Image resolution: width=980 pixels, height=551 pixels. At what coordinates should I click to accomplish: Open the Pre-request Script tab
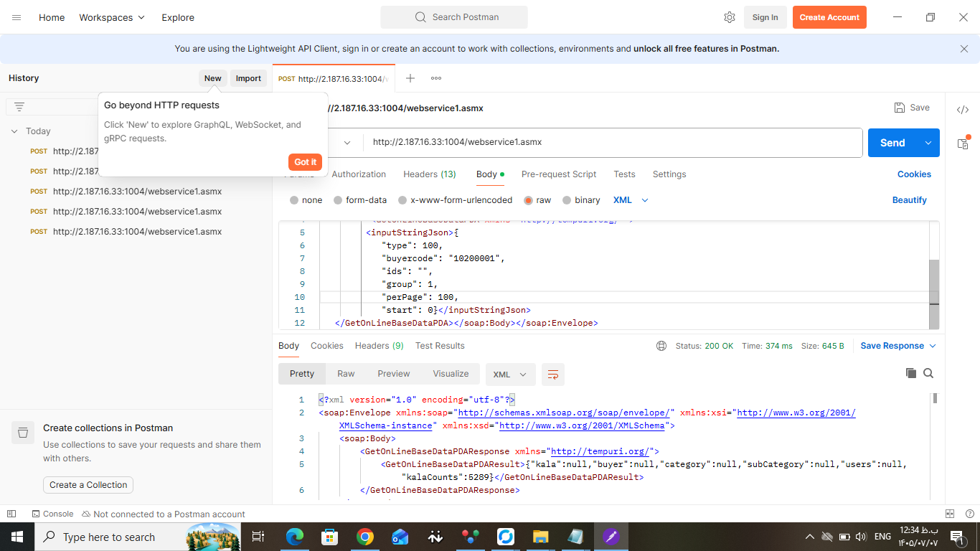pyautogui.click(x=559, y=174)
